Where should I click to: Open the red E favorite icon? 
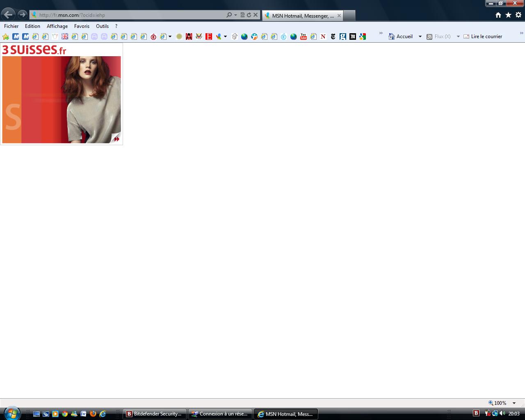(x=209, y=37)
